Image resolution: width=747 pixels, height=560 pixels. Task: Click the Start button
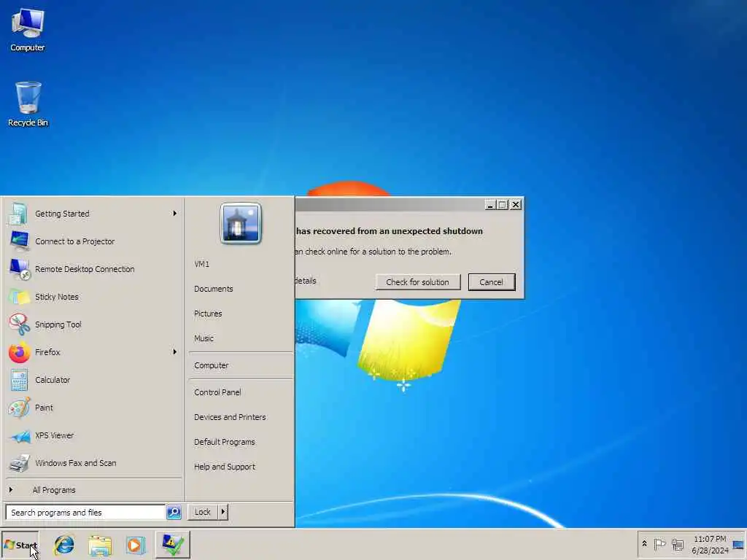(20, 545)
